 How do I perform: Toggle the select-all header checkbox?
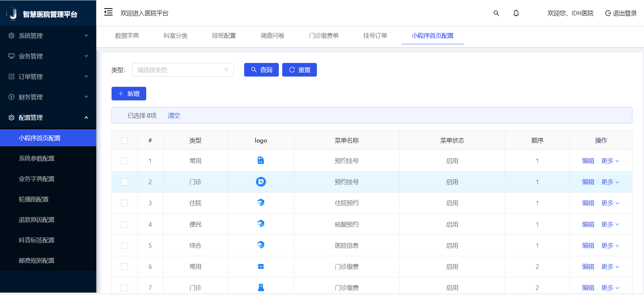pos(124,141)
